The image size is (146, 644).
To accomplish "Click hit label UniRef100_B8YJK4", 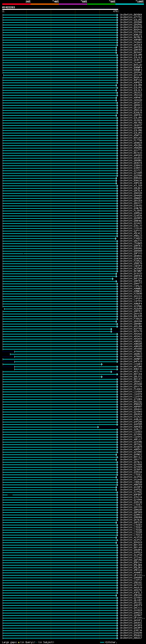I will tap(131, 374).
